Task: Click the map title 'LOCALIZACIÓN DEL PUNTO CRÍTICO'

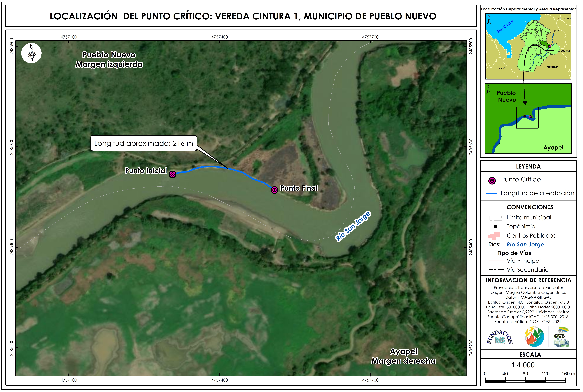Action: click(243, 16)
